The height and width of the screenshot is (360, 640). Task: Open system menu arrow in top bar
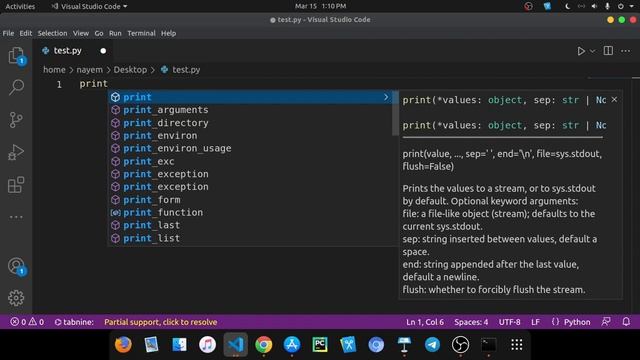pyautogui.click(x=631, y=6)
